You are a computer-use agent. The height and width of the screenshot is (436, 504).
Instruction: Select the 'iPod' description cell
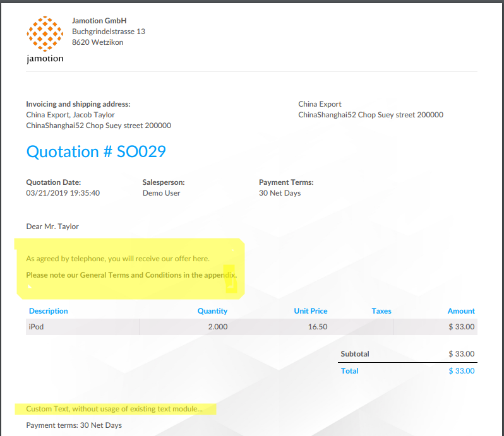coord(83,327)
